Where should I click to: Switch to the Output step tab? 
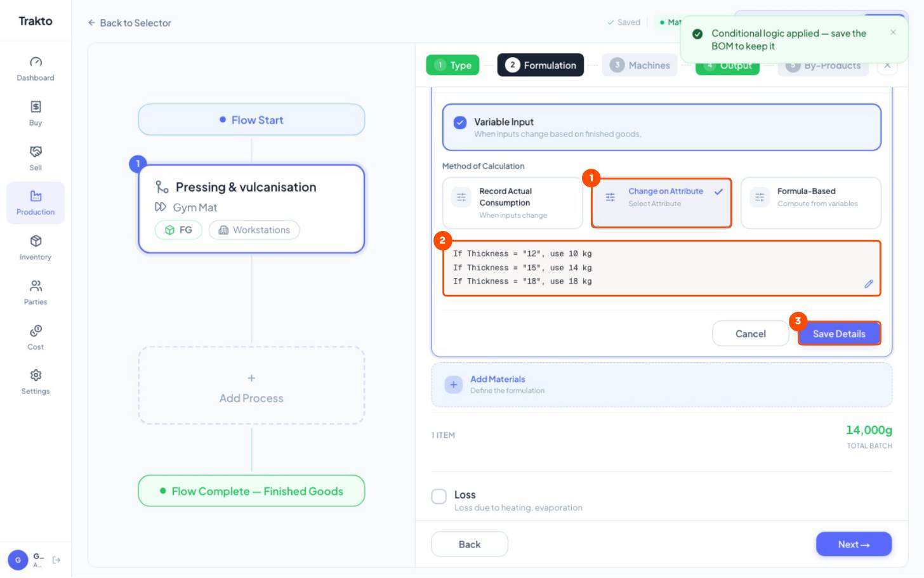click(x=727, y=66)
